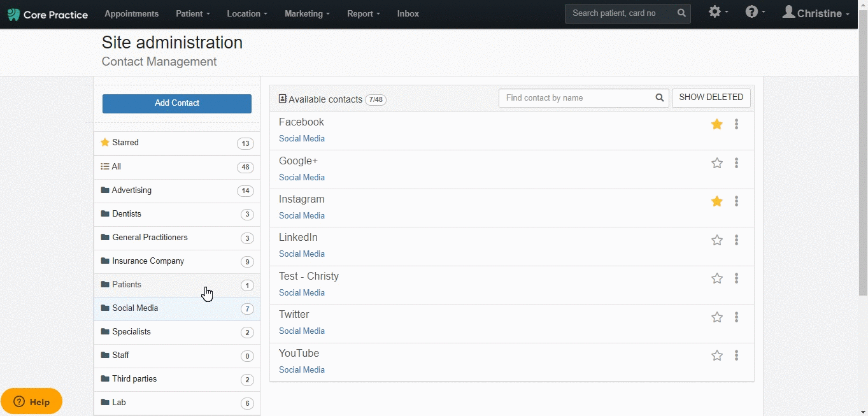
Task: Star the Test - Christy contact
Action: point(717,278)
